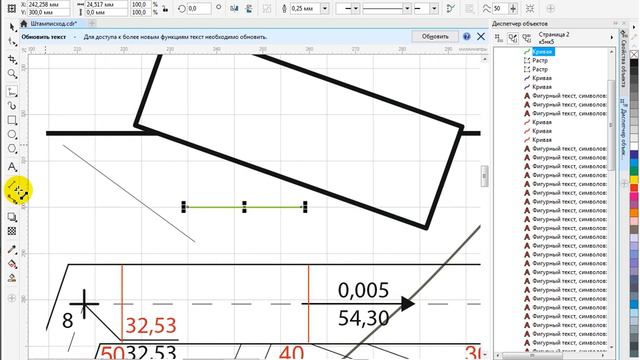Click the eyedropper icon above palette
The image size is (640, 360).
coord(634,38)
